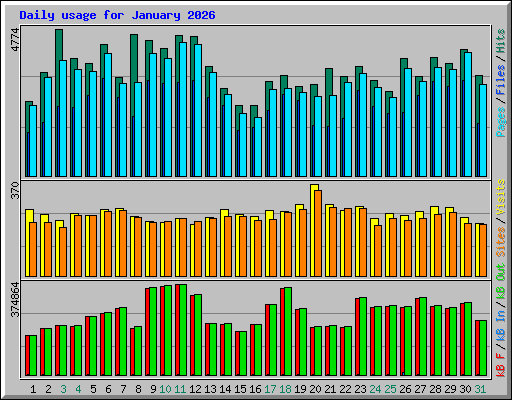Click day label 12 on the x-axis
Screen dimensions: 512x400
195,389
